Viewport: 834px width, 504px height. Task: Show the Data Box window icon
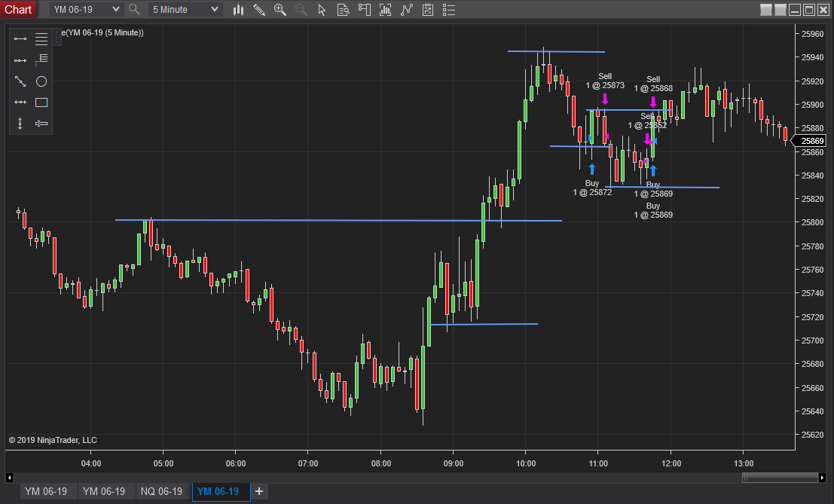tap(343, 10)
